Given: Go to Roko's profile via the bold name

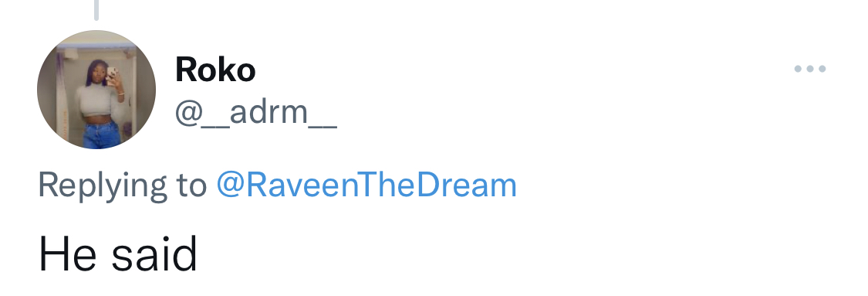Looking at the screenshot, I should (x=215, y=70).
